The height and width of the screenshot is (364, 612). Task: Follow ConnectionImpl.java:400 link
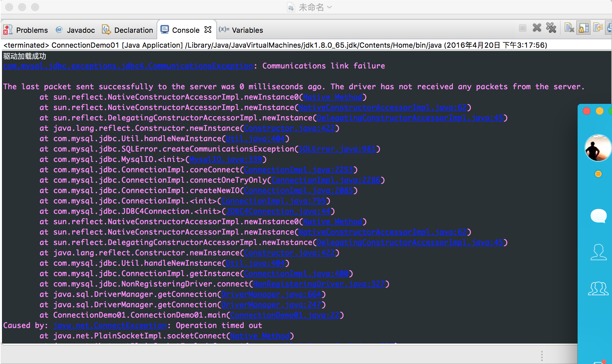296,274
